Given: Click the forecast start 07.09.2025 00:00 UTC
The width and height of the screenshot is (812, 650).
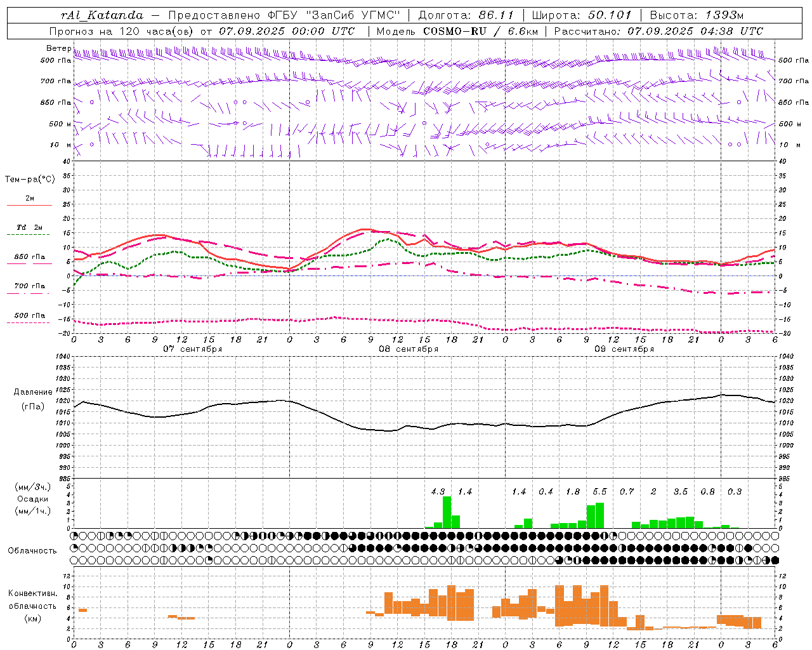Looking at the screenshot, I should point(287,31).
